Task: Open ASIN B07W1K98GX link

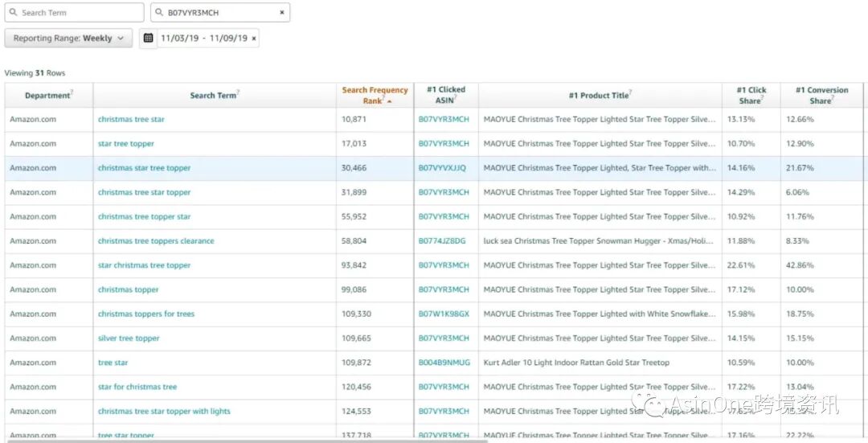Action: click(x=444, y=314)
